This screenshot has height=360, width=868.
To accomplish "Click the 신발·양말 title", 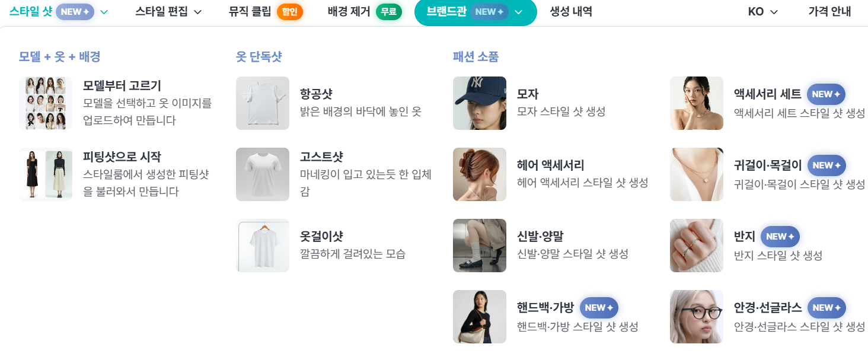I will [x=540, y=236].
